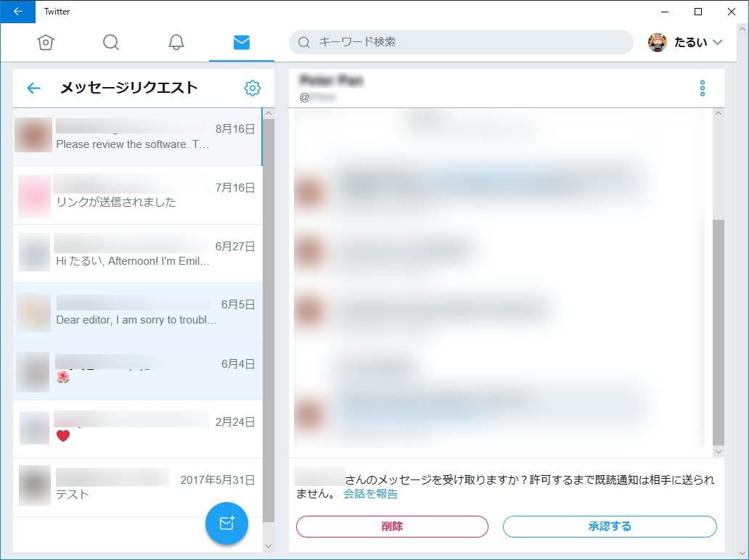Image resolution: width=749 pixels, height=560 pixels.
Task: Open the Home timeline house icon
Action: 46,43
